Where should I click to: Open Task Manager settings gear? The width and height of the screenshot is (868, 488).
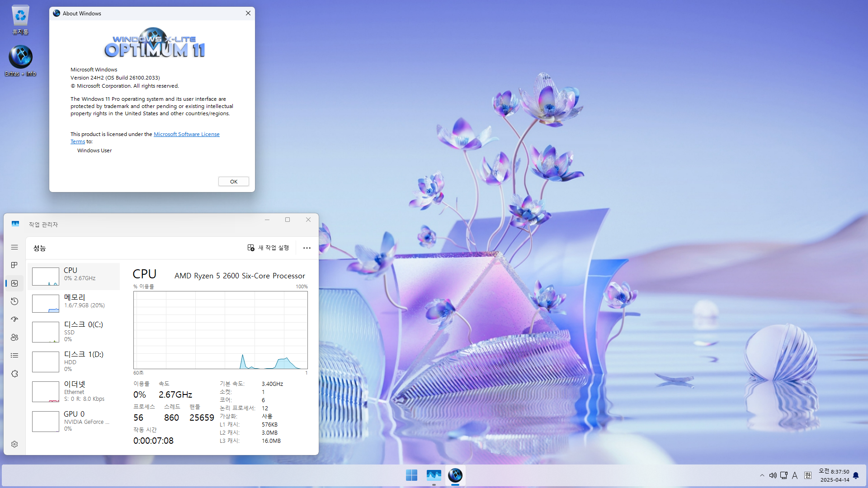click(x=14, y=444)
